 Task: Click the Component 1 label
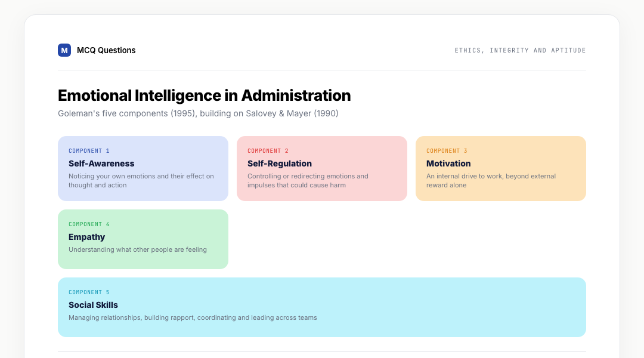89,151
